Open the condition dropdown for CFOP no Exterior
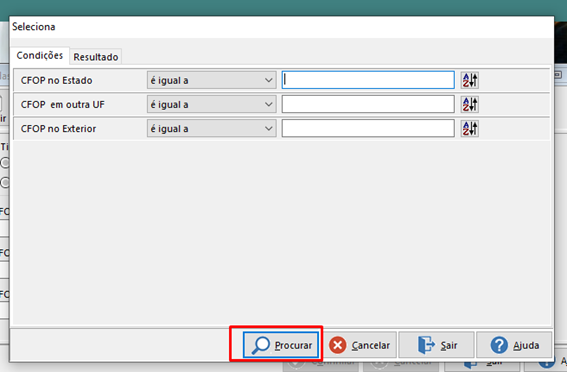The width and height of the screenshot is (567, 372). [x=212, y=129]
